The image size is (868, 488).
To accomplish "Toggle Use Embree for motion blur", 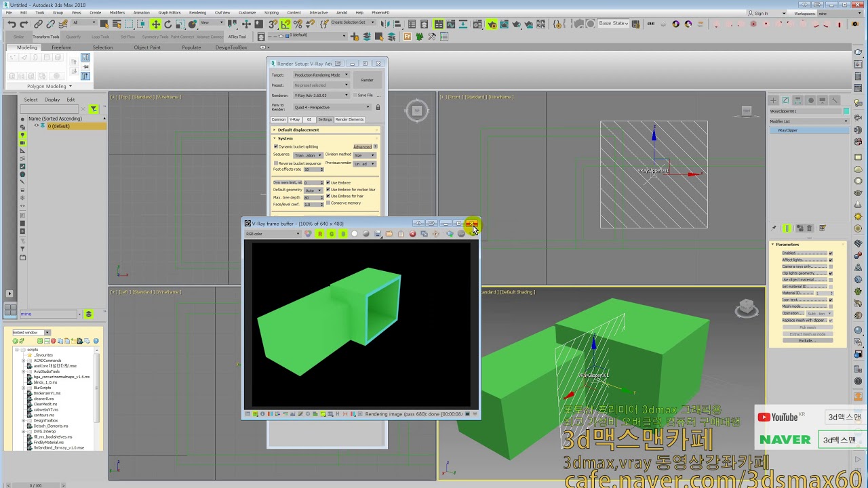I will (328, 189).
